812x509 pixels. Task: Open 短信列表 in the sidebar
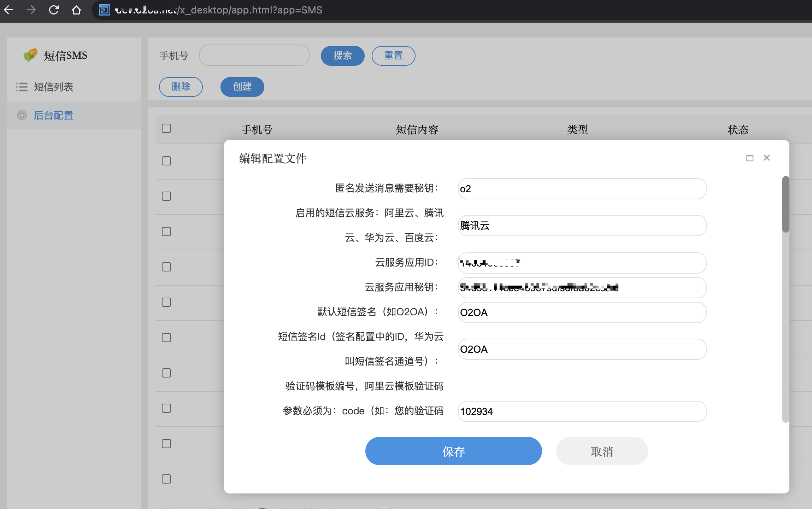[53, 87]
